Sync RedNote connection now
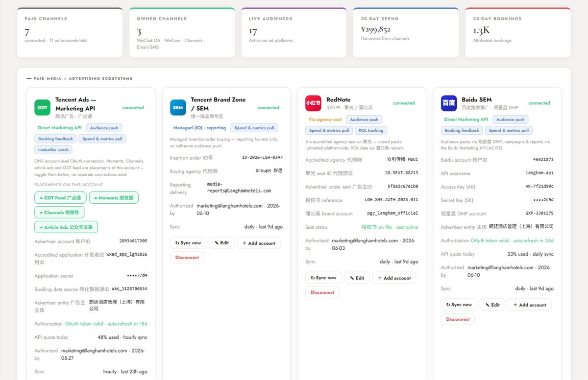 [x=323, y=278]
